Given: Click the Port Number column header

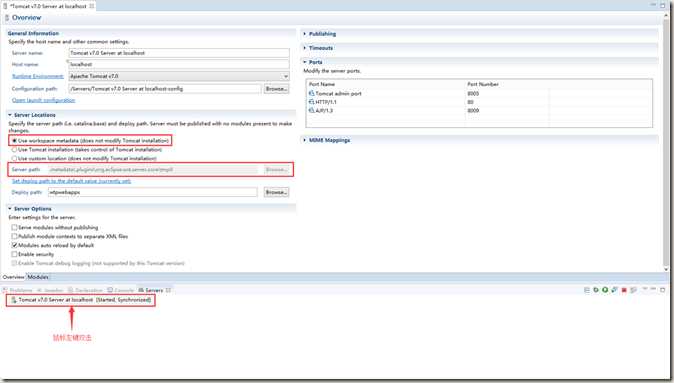Looking at the screenshot, I should point(483,84).
